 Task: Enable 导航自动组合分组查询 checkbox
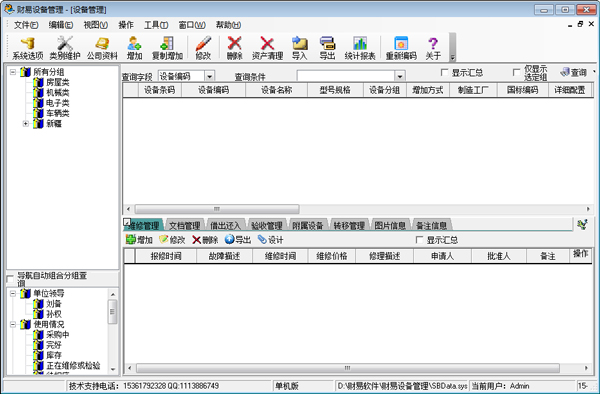(x=10, y=280)
